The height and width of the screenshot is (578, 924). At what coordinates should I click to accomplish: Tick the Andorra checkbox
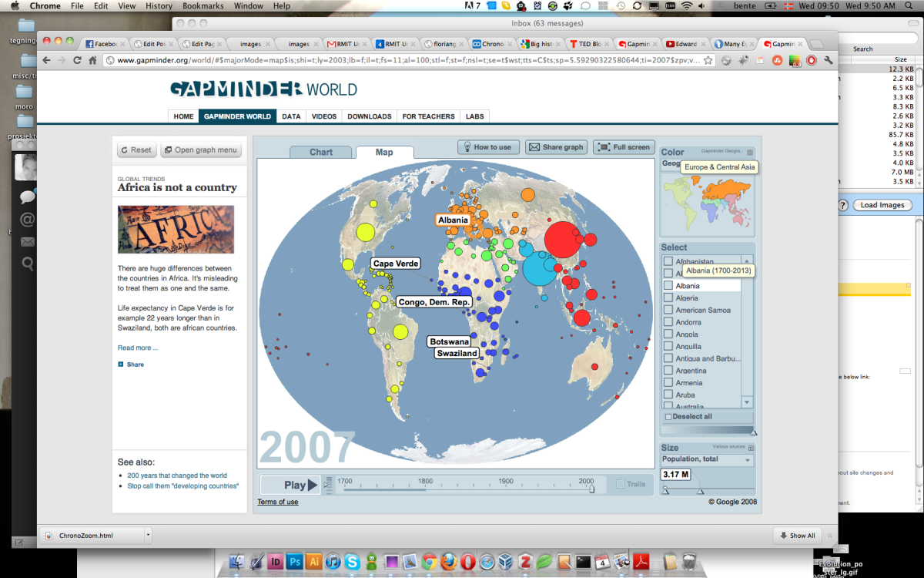coord(668,322)
